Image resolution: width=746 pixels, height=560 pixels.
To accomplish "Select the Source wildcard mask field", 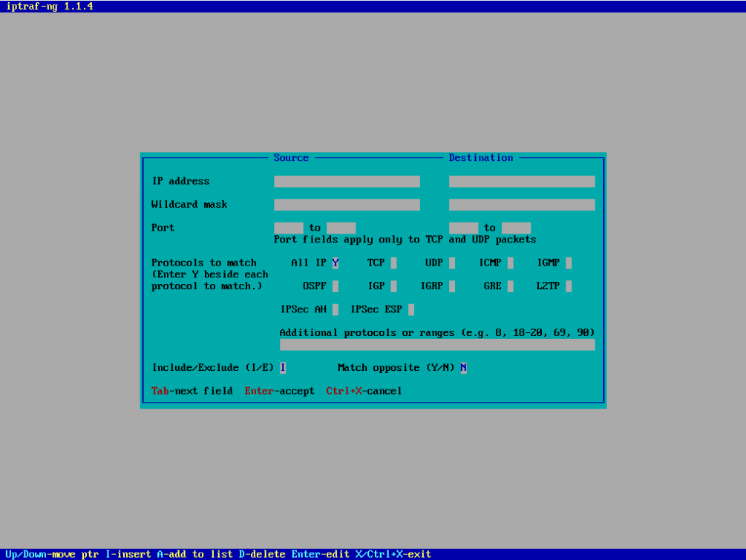I will 347,205.
